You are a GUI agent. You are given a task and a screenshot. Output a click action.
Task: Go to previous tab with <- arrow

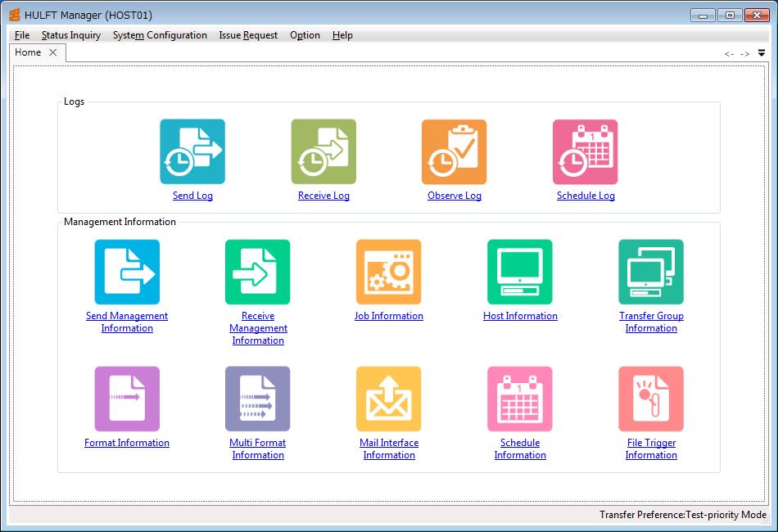tap(729, 53)
